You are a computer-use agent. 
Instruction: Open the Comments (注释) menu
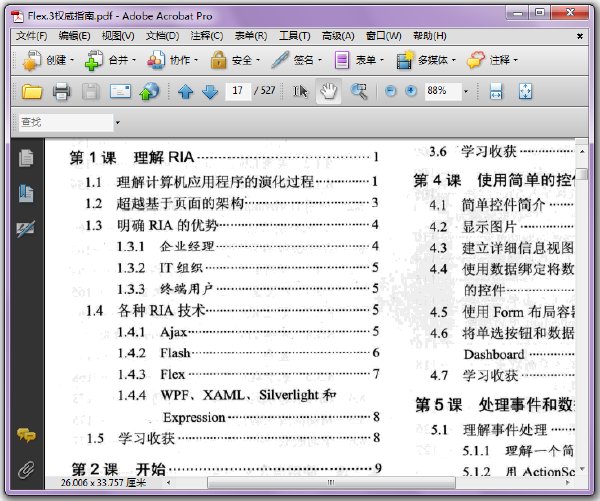[x=207, y=36]
